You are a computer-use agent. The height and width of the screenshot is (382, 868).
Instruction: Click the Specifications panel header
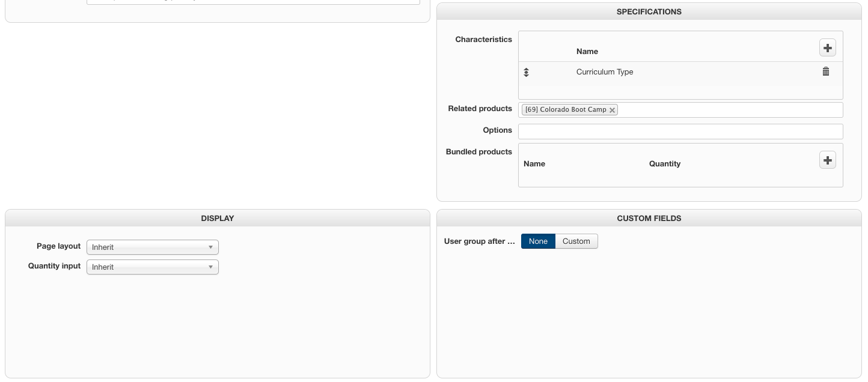(x=649, y=12)
